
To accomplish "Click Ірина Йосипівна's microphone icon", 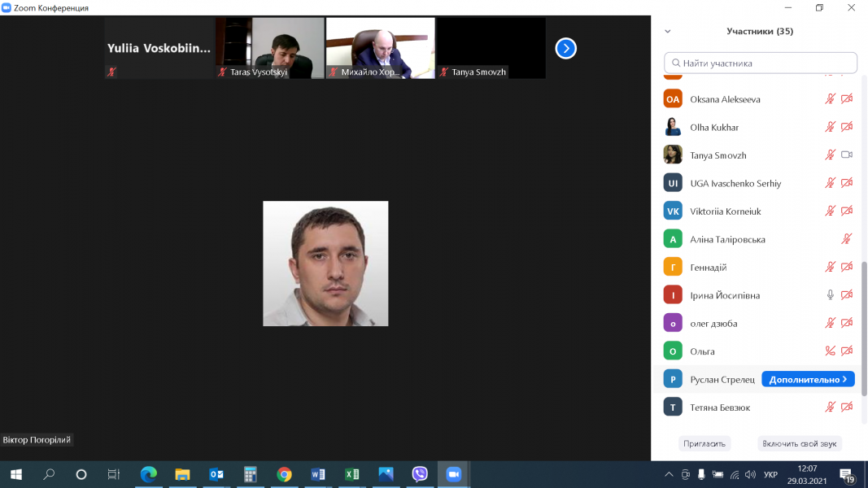I will [830, 295].
